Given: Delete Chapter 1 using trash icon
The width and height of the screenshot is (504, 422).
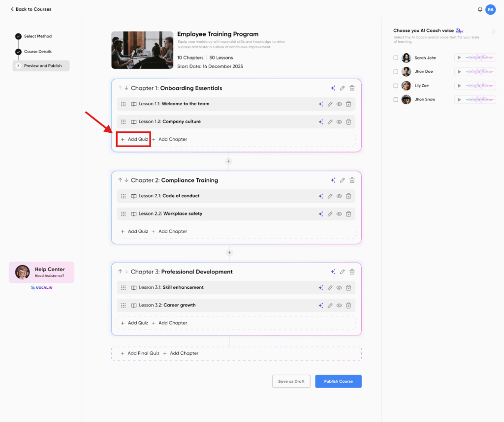Looking at the screenshot, I should [352, 88].
